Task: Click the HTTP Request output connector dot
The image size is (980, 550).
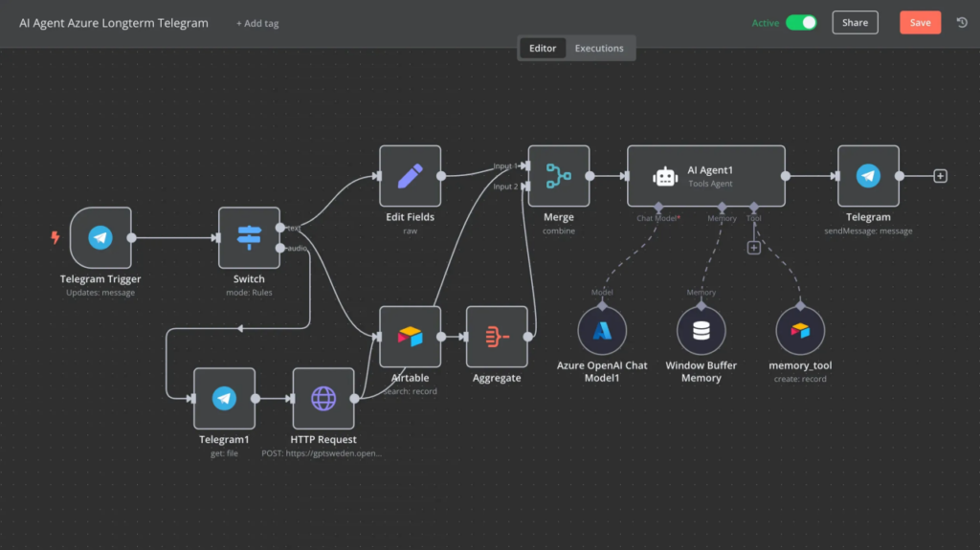Action: coord(354,399)
